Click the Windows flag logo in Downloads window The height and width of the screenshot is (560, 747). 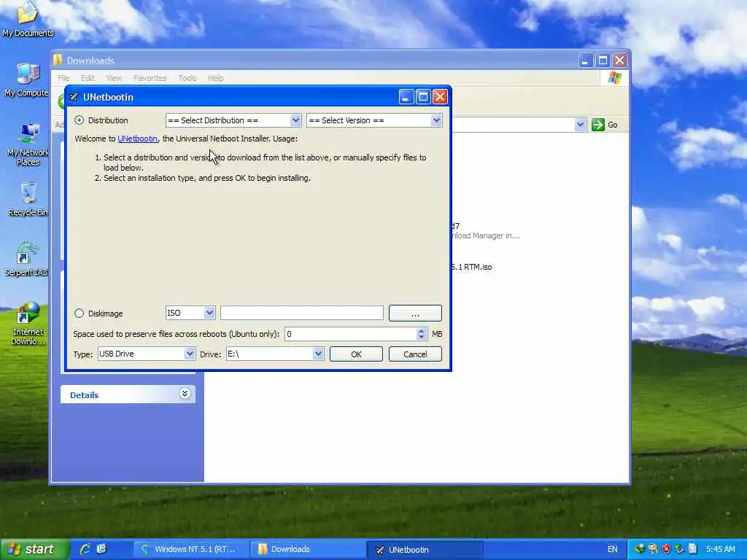[x=614, y=78]
